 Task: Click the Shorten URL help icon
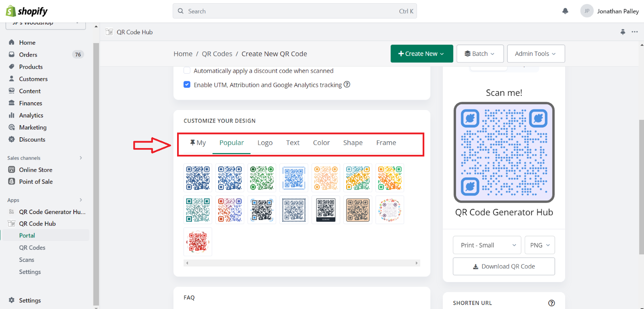551,303
